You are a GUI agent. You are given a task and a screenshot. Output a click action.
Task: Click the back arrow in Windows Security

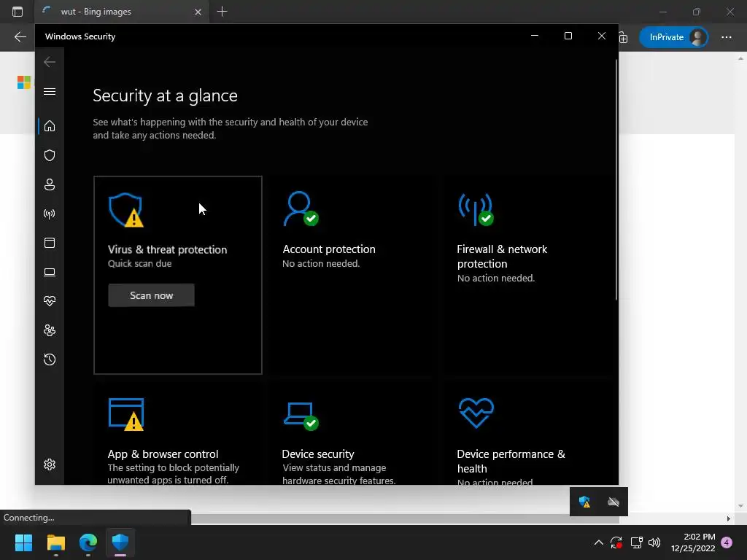(50, 62)
